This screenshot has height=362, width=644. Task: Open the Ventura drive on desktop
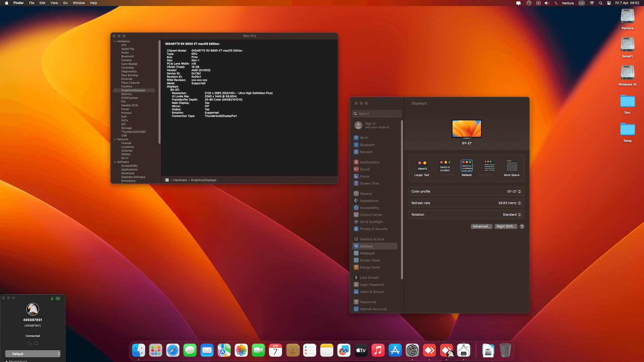(x=627, y=19)
